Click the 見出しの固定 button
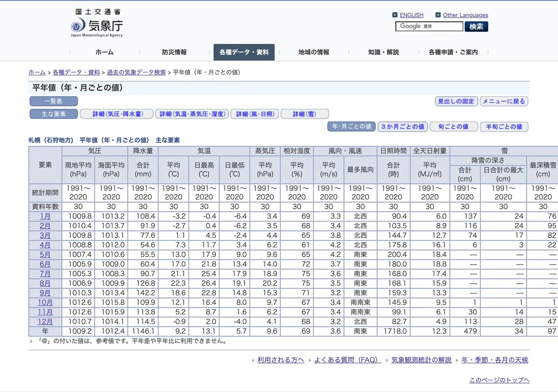558x392 pixels. [x=456, y=101]
